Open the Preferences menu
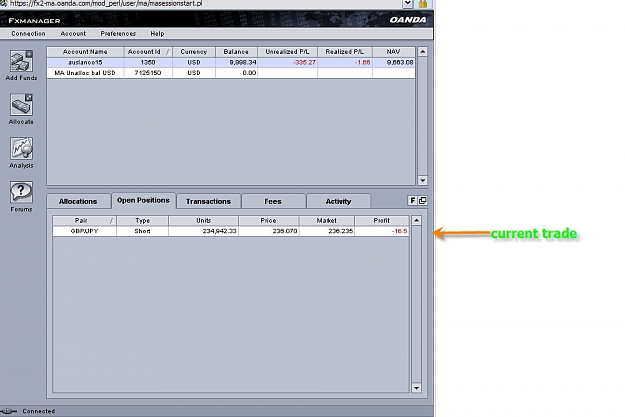 coord(118,33)
